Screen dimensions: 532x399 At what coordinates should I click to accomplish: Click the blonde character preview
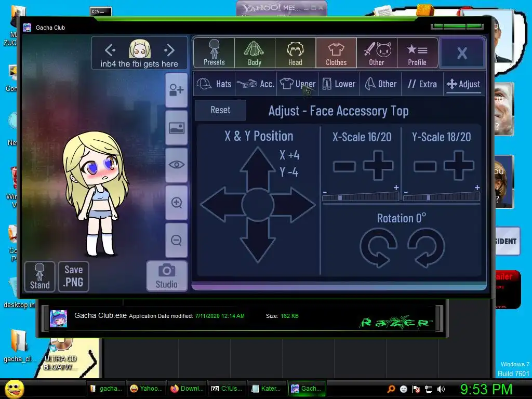click(x=96, y=193)
